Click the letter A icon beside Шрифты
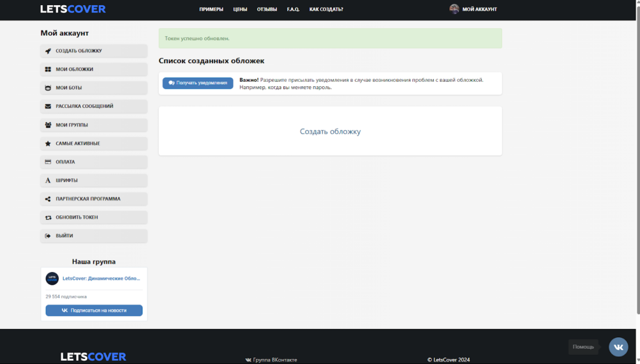 47,180
